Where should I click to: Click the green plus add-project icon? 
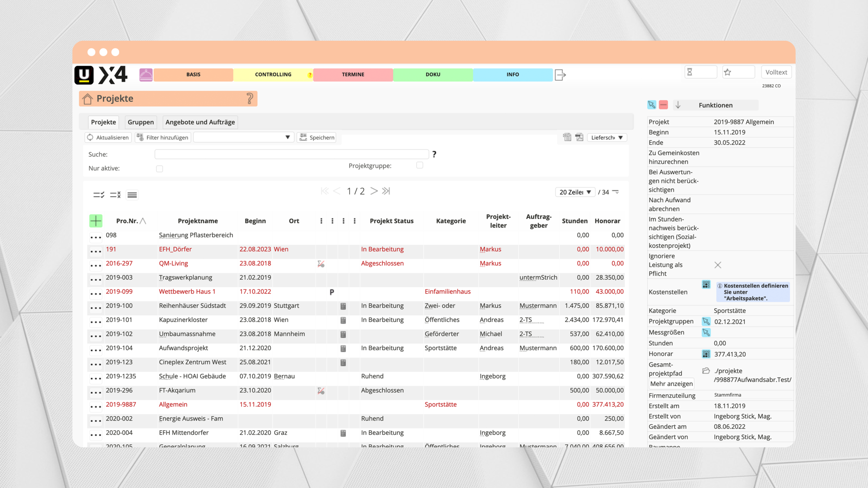[96, 221]
